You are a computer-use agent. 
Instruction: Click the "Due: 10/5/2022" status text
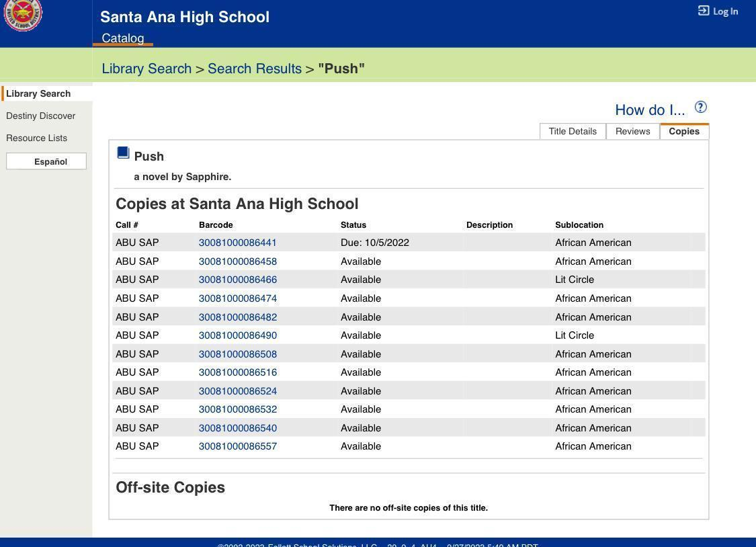pos(374,243)
